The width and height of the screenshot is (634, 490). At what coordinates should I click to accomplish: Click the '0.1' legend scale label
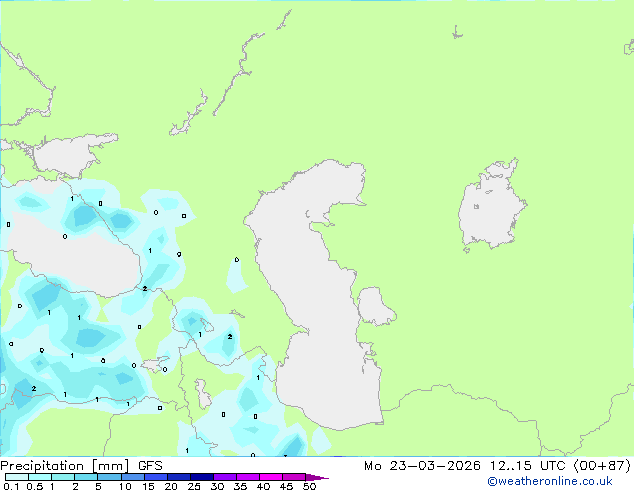click(11, 486)
